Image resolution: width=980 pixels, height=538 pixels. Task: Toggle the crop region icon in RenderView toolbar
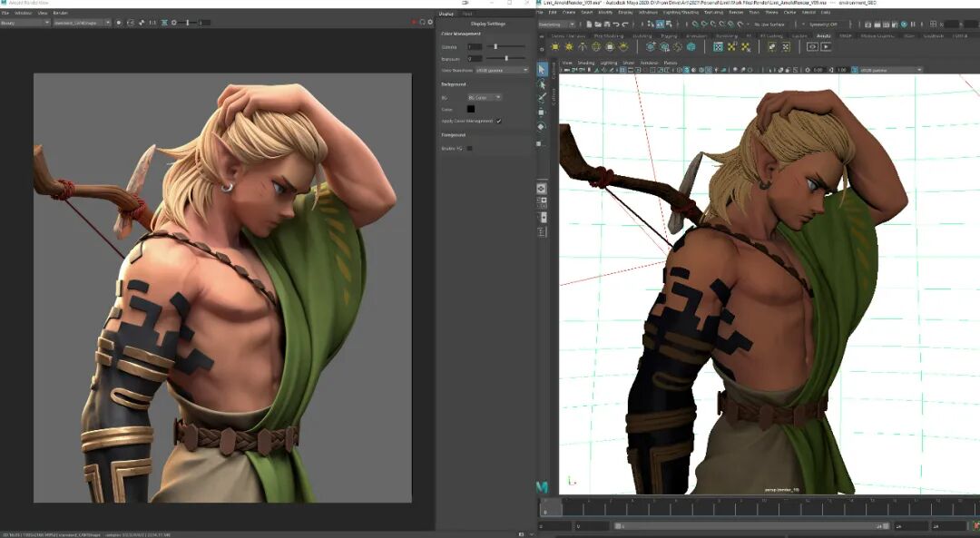coord(164,23)
